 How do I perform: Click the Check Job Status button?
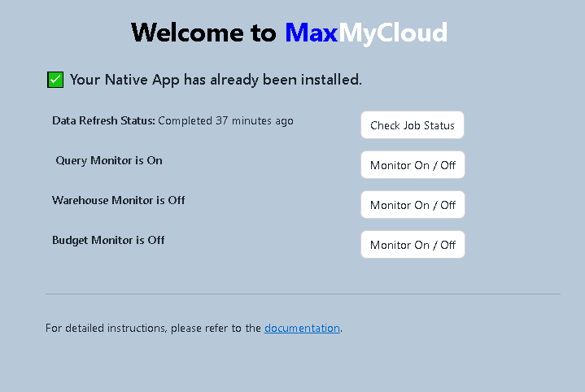pyautogui.click(x=413, y=125)
